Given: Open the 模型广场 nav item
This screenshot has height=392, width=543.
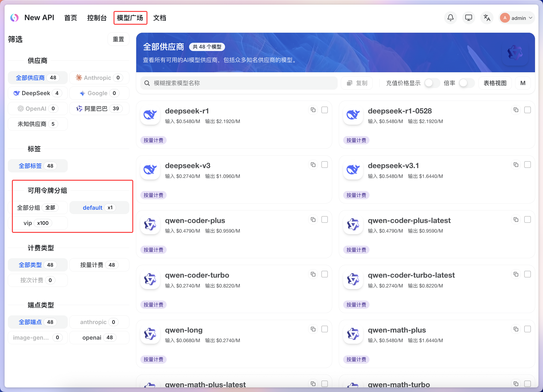Looking at the screenshot, I should click(x=130, y=18).
